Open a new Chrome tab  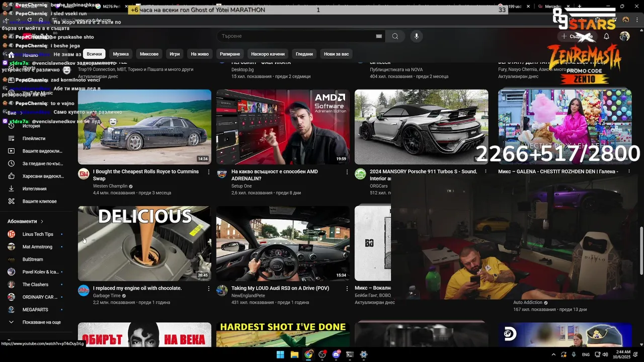(x=580, y=7)
